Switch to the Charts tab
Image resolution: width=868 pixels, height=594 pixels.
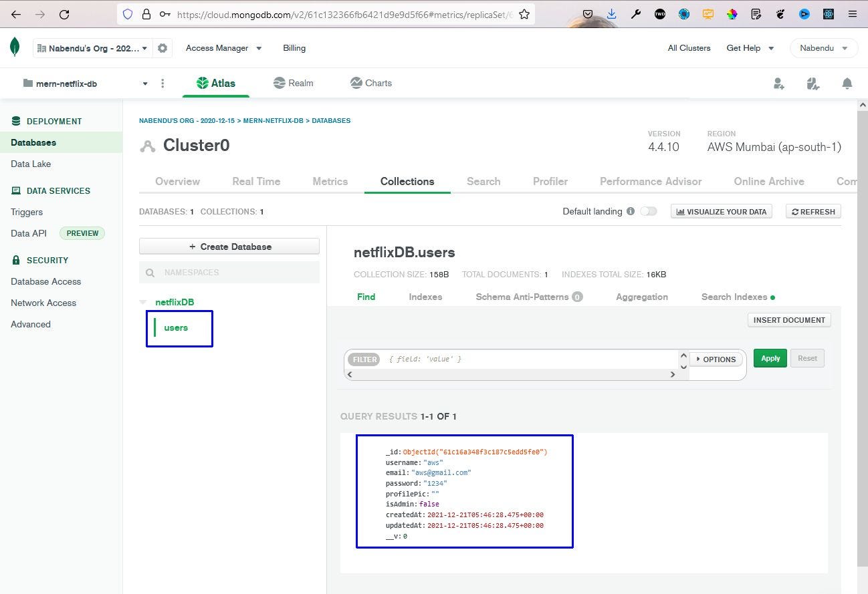(371, 84)
